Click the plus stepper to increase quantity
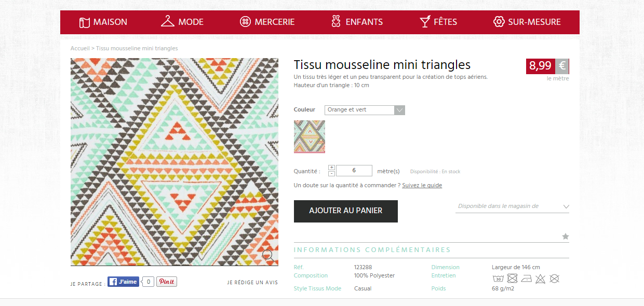This screenshot has height=306, width=644. point(331,167)
